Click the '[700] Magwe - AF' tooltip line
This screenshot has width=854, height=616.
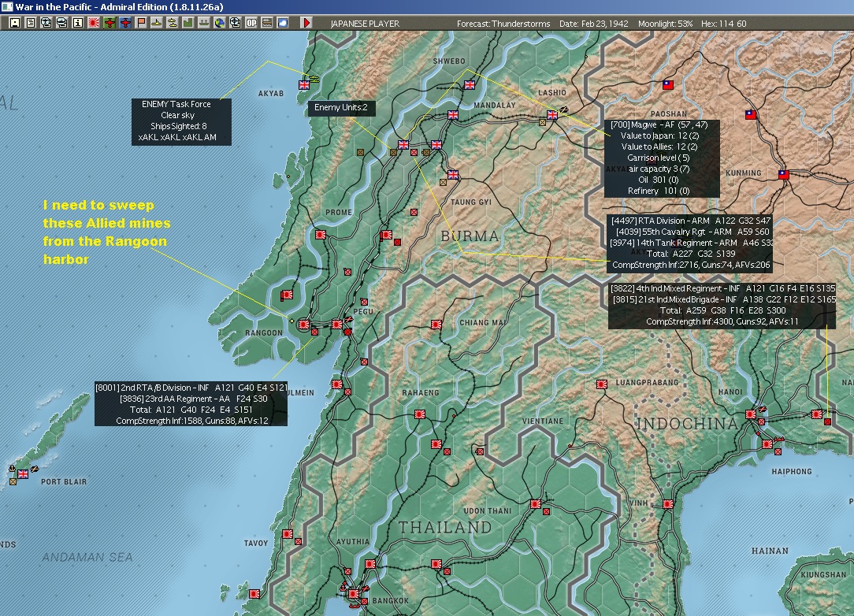(x=659, y=124)
